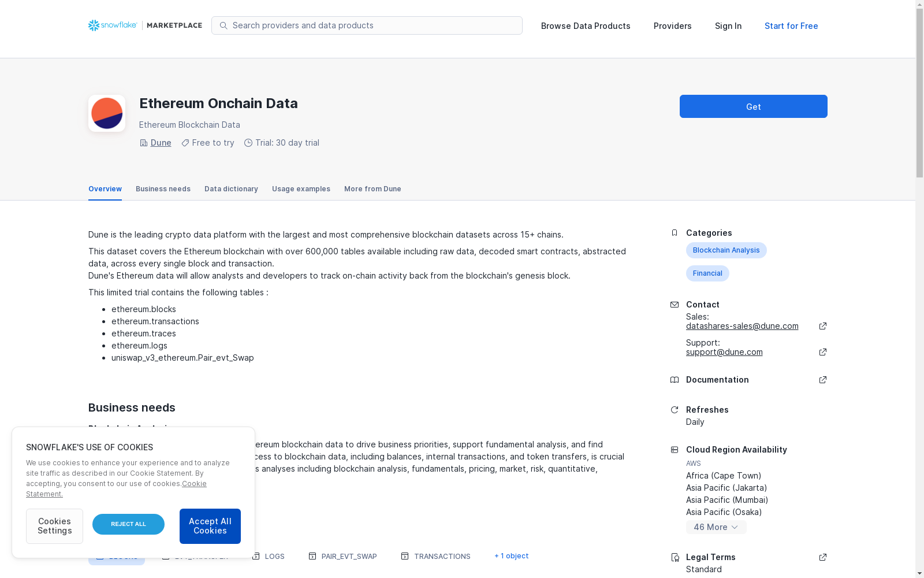Click the Financial category chip
This screenshot has height=578, width=924.
pyautogui.click(x=707, y=273)
